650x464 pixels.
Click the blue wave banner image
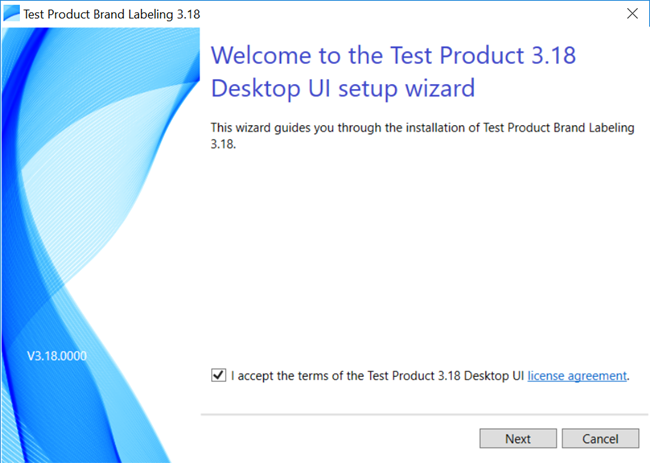[101, 245]
